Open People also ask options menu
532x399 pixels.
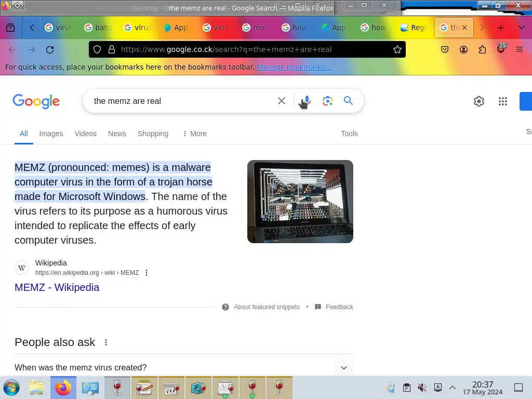[106, 342]
